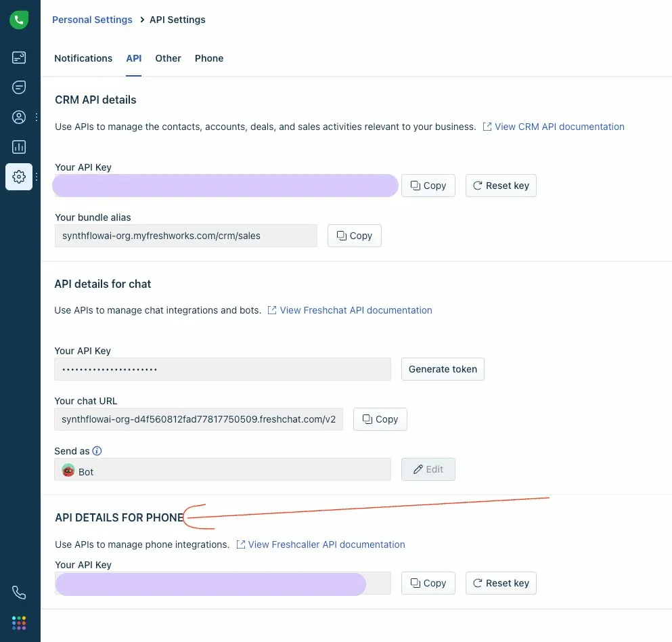This screenshot has height=642, width=672.
Task: Open the phone dialer icon in sidebar
Action: pos(19,593)
